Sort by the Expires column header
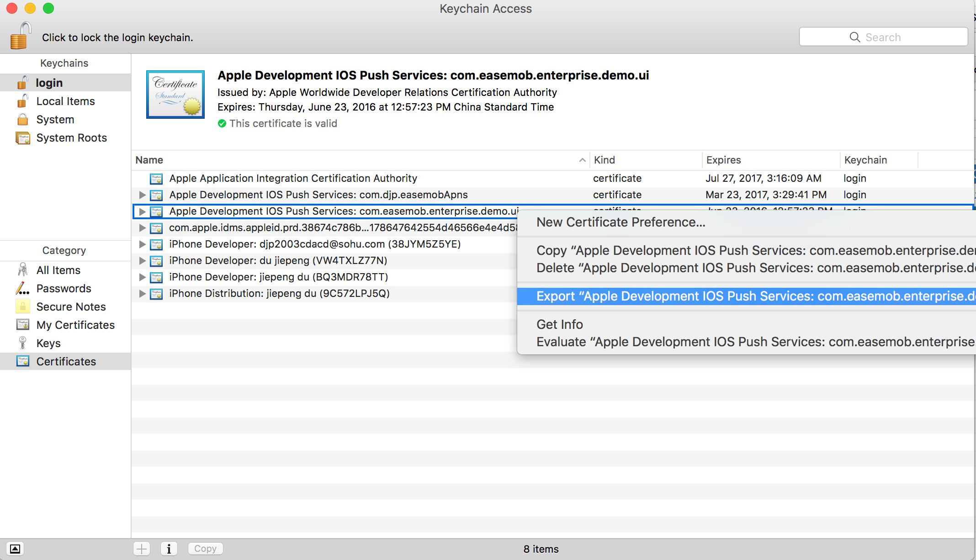 pos(771,160)
